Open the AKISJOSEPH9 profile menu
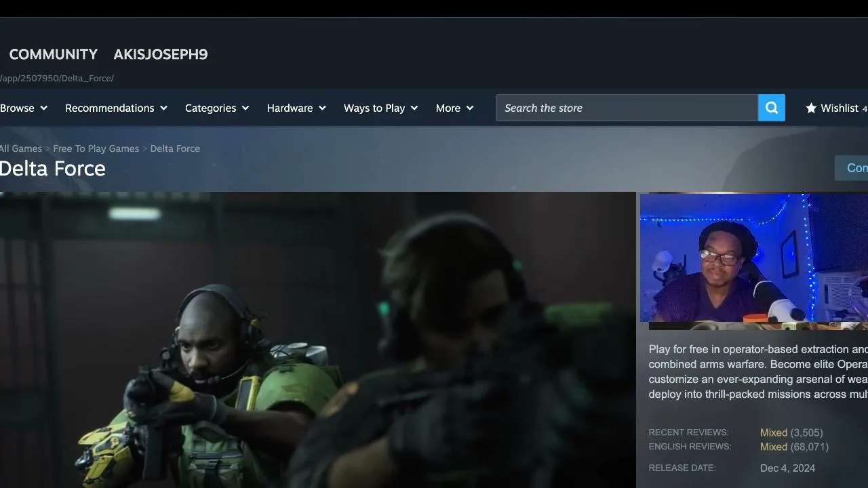 click(161, 54)
